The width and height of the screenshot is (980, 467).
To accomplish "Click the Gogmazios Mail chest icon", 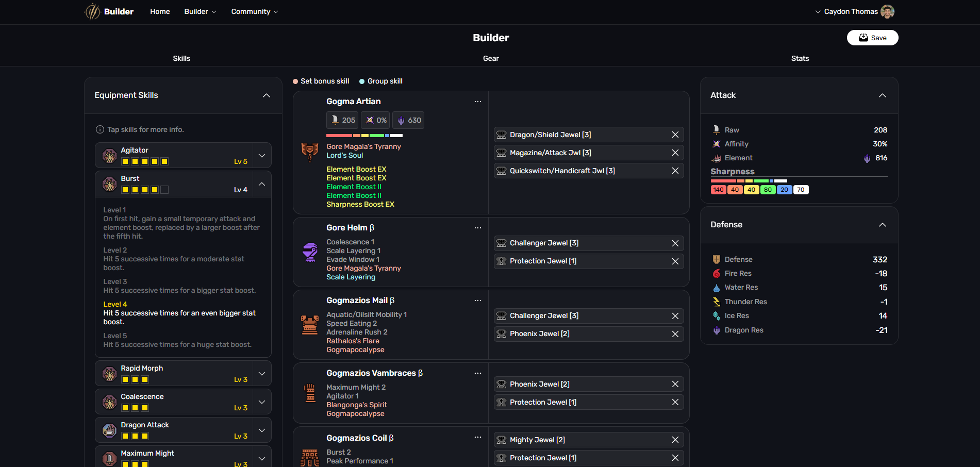I will coord(310,325).
